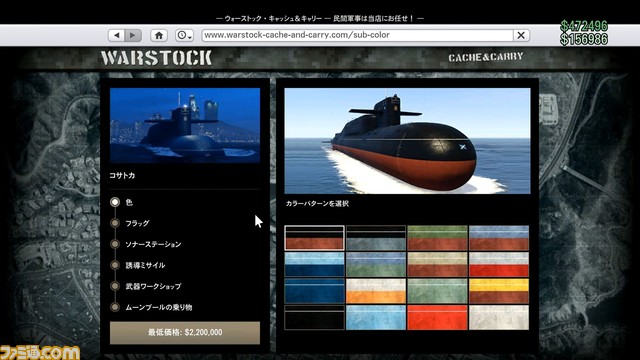
Task: Click the WARSTOCK logo
Action: (156, 58)
